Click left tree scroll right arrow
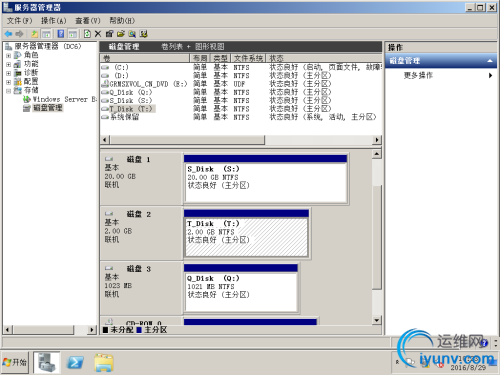 coord(92,330)
